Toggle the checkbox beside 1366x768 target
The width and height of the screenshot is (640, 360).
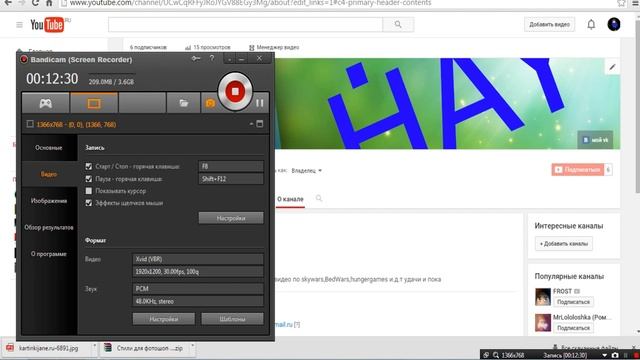point(30,124)
